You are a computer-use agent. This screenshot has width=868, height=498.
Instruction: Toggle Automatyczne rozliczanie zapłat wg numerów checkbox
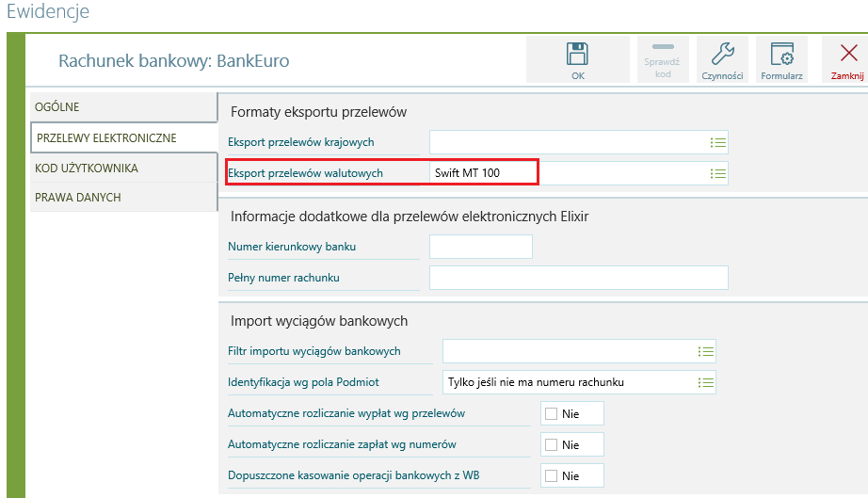click(551, 445)
